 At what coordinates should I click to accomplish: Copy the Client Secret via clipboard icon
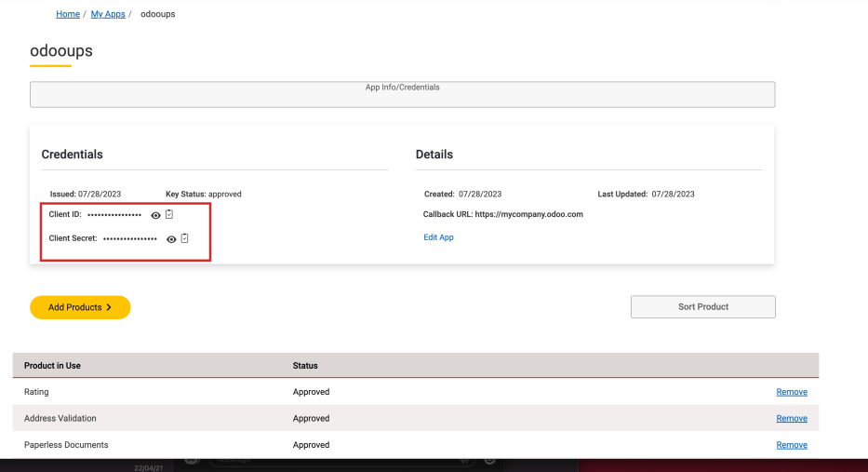click(x=184, y=238)
